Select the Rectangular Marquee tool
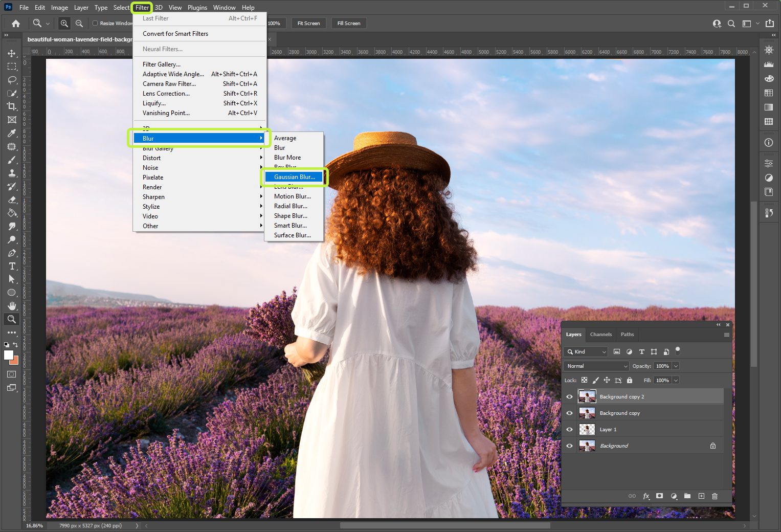The image size is (781, 532). point(12,66)
